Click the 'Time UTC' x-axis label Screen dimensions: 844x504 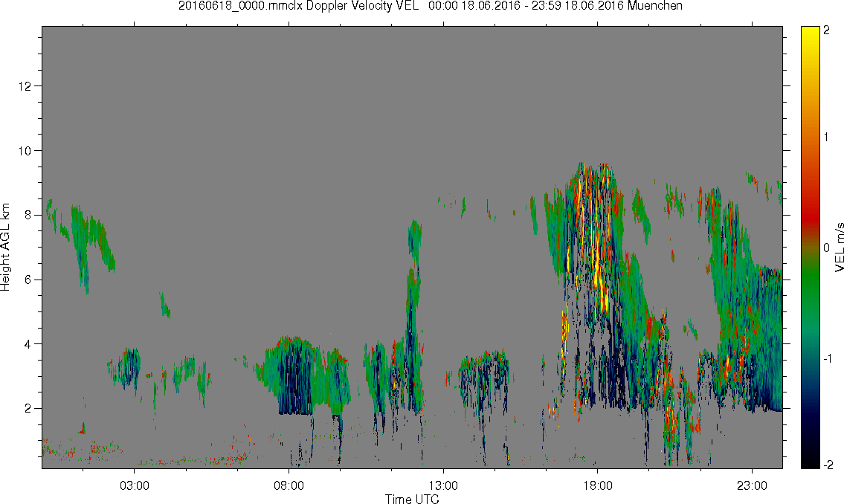click(412, 499)
